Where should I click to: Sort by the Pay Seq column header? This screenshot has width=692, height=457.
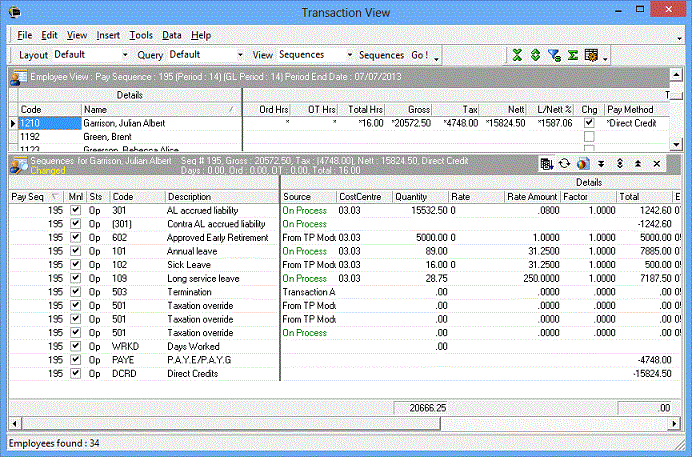[x=36, y=197]
